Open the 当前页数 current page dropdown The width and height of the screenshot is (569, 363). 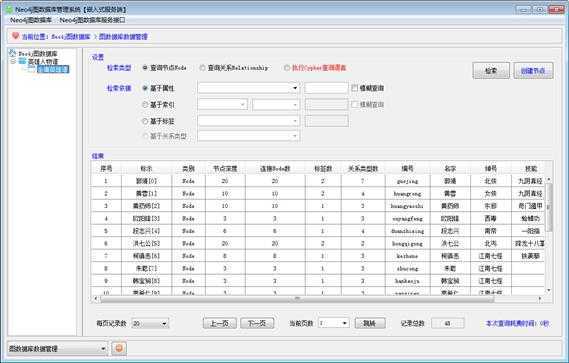[x=333, y=323]
